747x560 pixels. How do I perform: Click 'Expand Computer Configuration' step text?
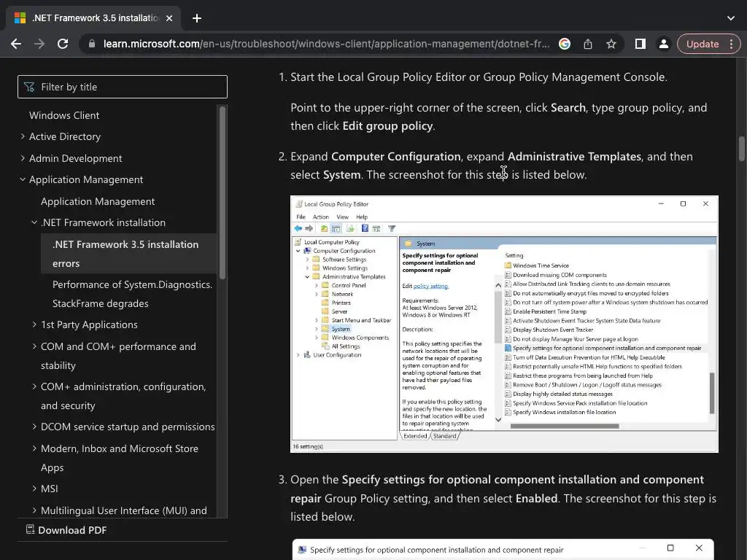[x=492, y=166]
